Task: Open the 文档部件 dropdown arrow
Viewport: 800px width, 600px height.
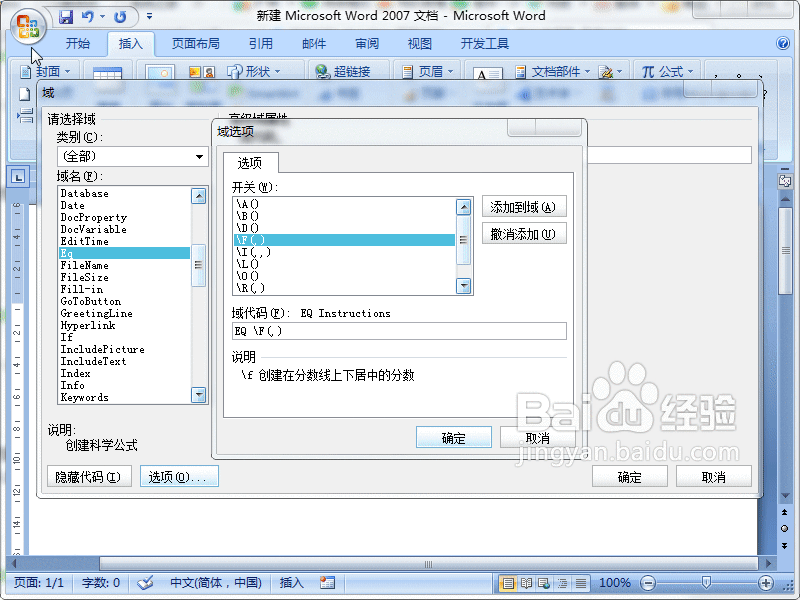Action: [x=585, y=71]
